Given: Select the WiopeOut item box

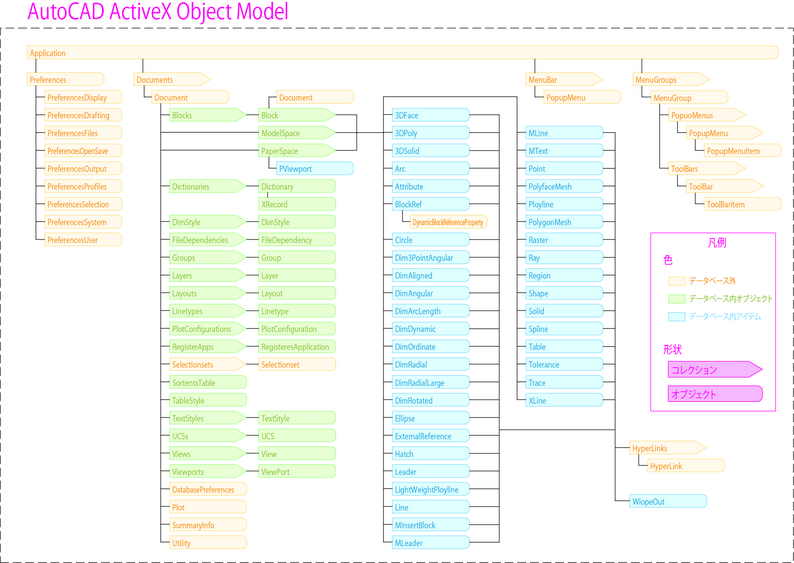Looking at the screenshot, I should pyautogui.click(x=668, y=501).
